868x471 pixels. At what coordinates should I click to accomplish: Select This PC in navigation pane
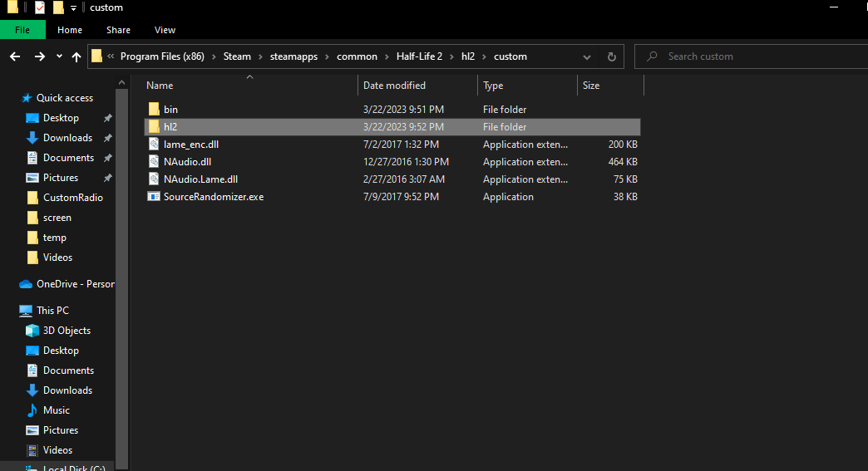(x=52, y=310)
